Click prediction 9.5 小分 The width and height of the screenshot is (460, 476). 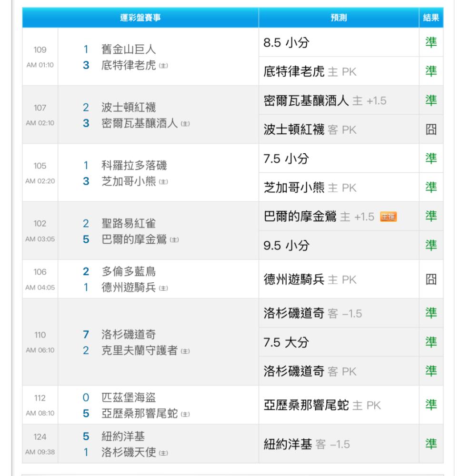(286, 246)
